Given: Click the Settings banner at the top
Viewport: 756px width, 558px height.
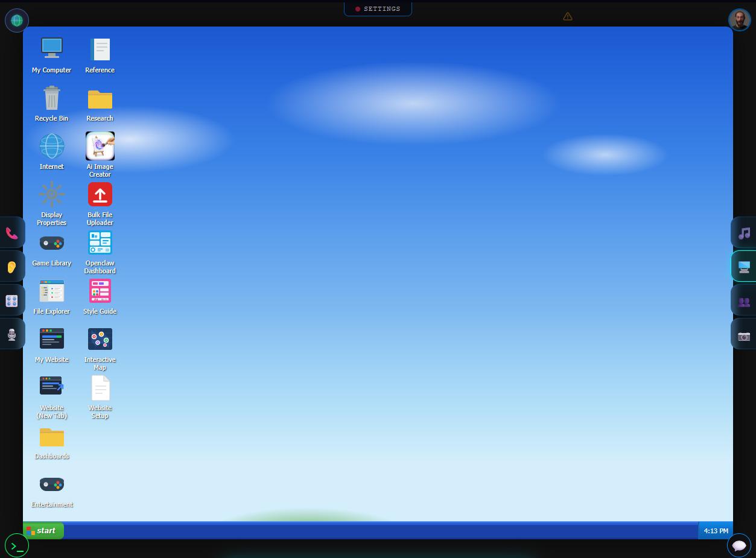Looking at the screenshot, I should [378, 8].
